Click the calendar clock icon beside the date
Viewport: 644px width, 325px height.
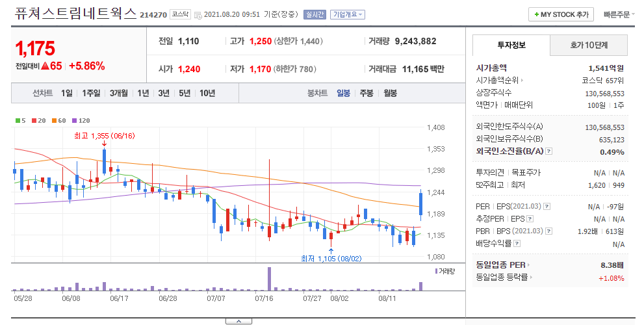(198, 15)
